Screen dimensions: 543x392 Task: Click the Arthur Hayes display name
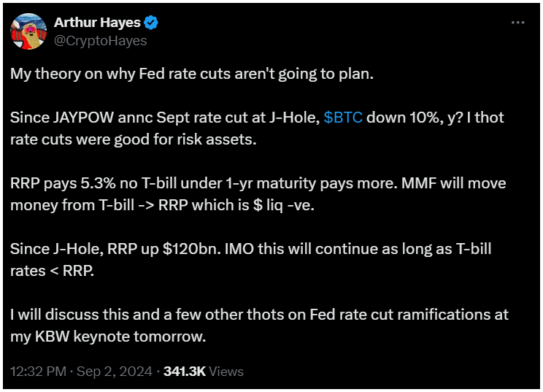click(97, 23)
